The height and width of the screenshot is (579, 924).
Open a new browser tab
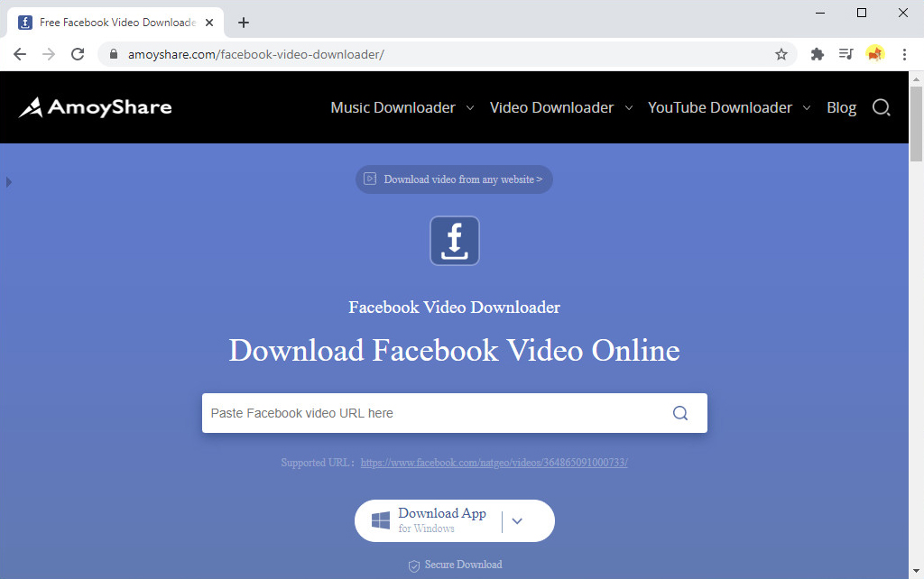pos(244,23)
